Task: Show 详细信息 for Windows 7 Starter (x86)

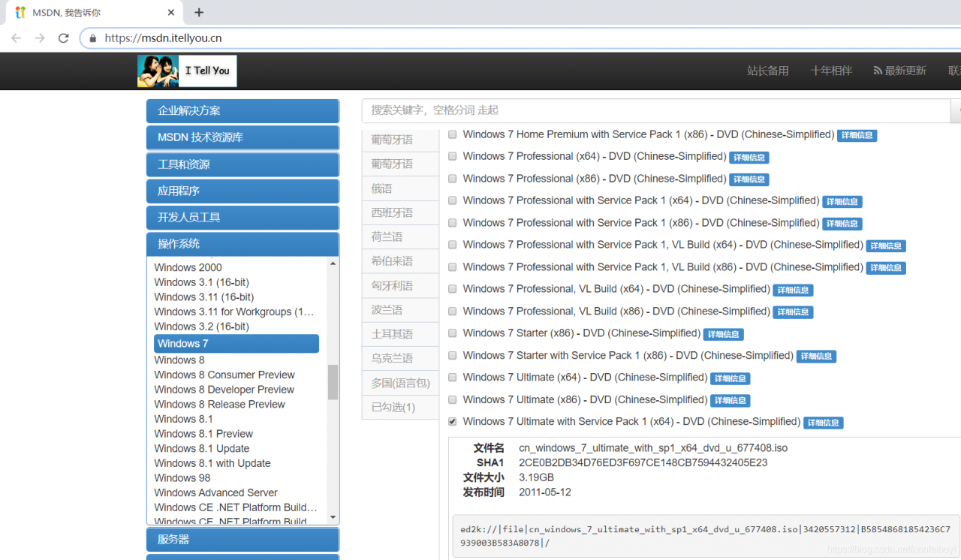Action: point(724,335)
